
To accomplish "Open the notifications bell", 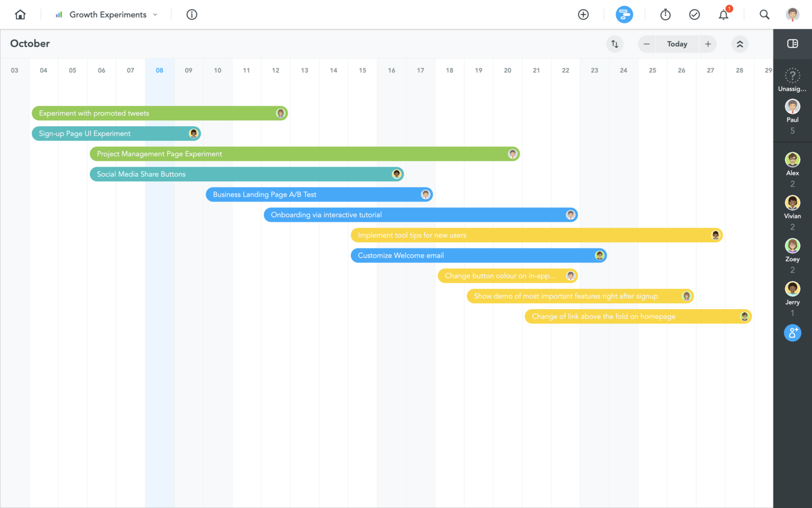I will point(723,14).
